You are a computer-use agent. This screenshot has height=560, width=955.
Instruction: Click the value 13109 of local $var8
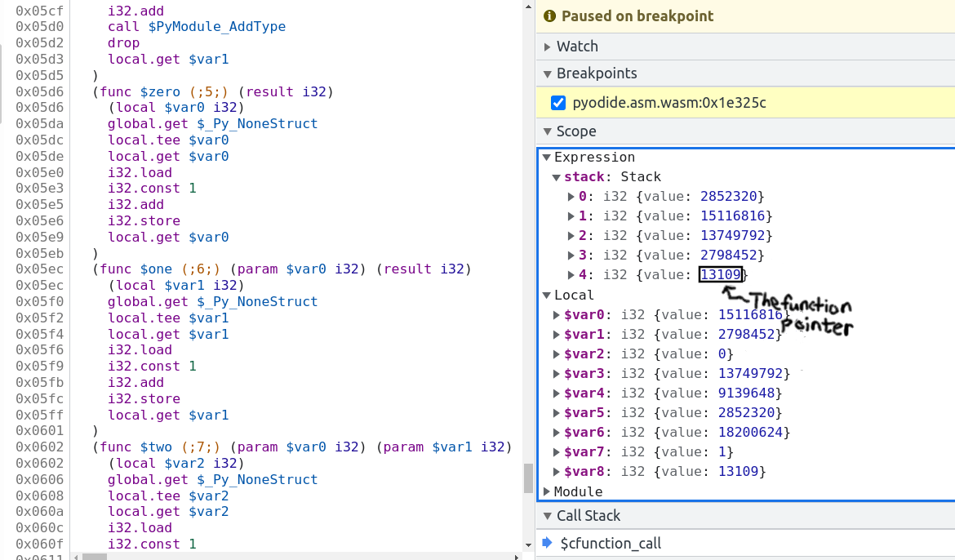coord(738,472)
